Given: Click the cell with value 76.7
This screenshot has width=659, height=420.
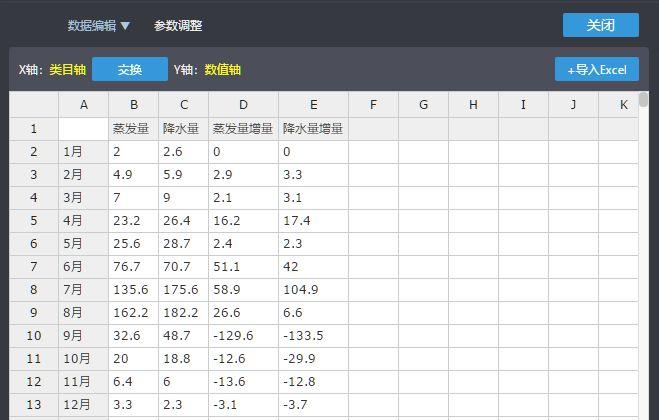Looking at the screenshot, I should (134, 267).
